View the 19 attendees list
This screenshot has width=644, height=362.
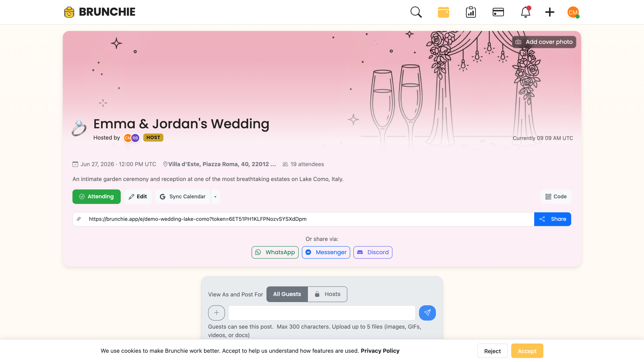tap(303, 164)
